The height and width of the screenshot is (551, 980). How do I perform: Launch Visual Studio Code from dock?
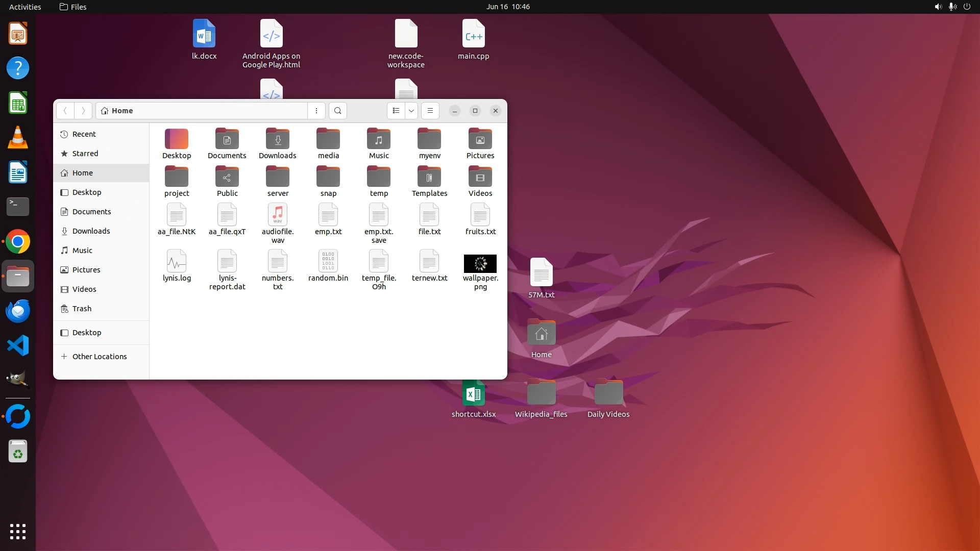click(18, 346)
